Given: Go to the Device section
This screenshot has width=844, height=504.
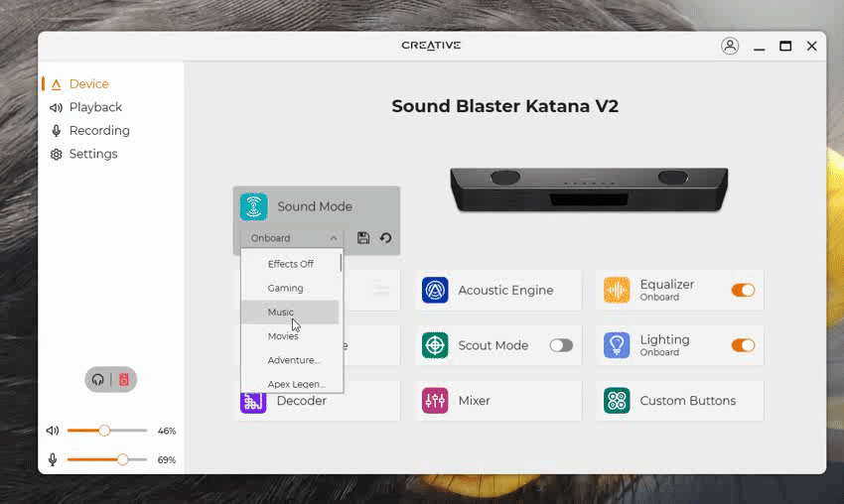Looking at the screenshot, I should click(x=88, y=84).
